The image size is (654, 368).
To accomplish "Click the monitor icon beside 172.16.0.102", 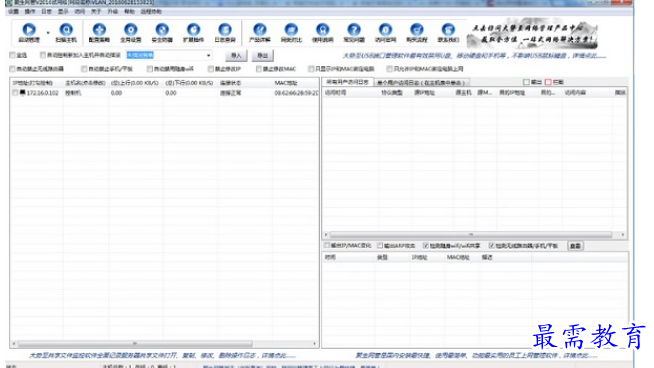I will 23,93.
